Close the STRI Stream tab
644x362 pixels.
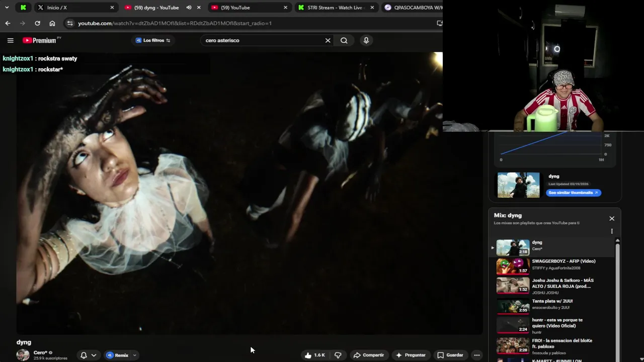pyautogui.click(x=372, y=8)
